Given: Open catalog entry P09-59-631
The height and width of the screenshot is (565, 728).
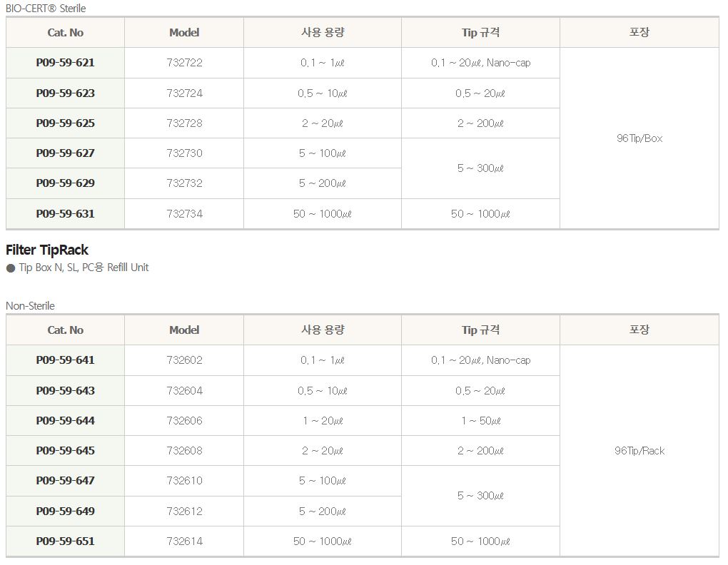Looking at the screenshot, I should point(65,214).
